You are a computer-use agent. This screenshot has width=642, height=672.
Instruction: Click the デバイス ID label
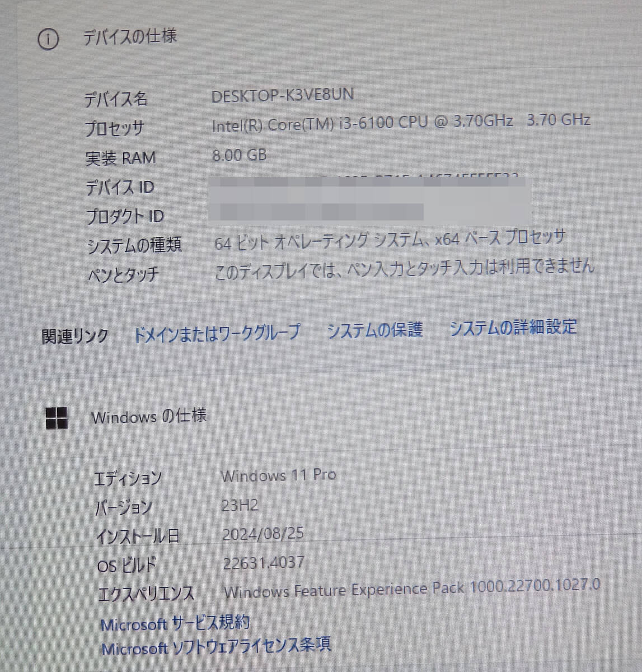point(120,187)
